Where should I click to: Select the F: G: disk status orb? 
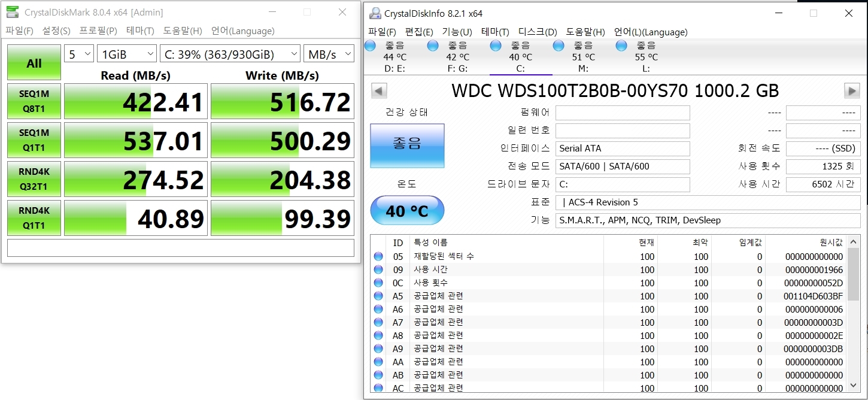pyautogui.click(x=433, y=46)
